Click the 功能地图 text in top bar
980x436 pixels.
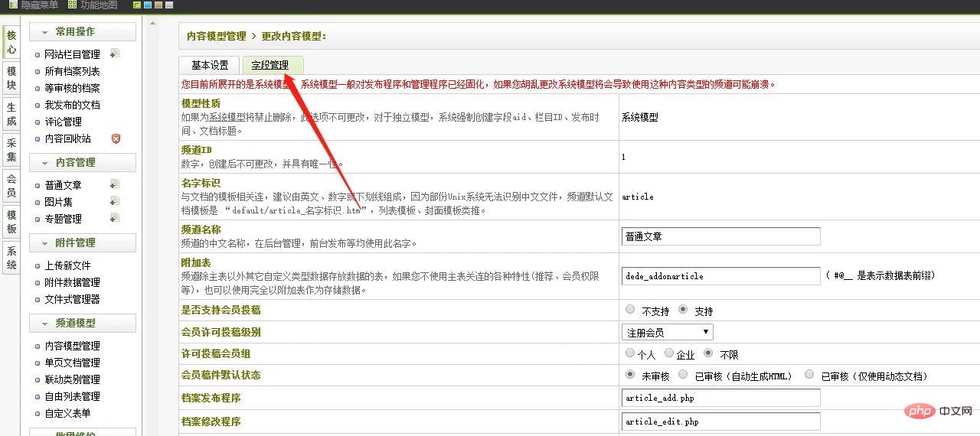tap(99, 5)
